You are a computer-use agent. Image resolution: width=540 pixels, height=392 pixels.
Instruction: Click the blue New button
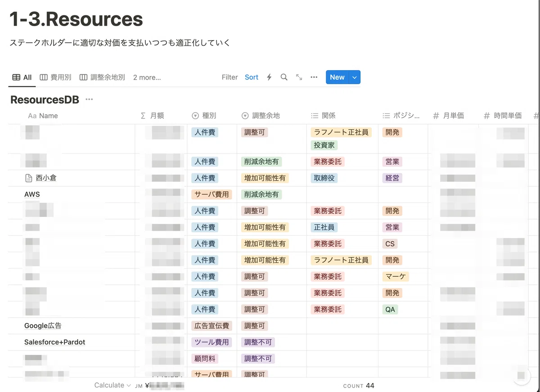pyautogui.click(x=337, y=77)
